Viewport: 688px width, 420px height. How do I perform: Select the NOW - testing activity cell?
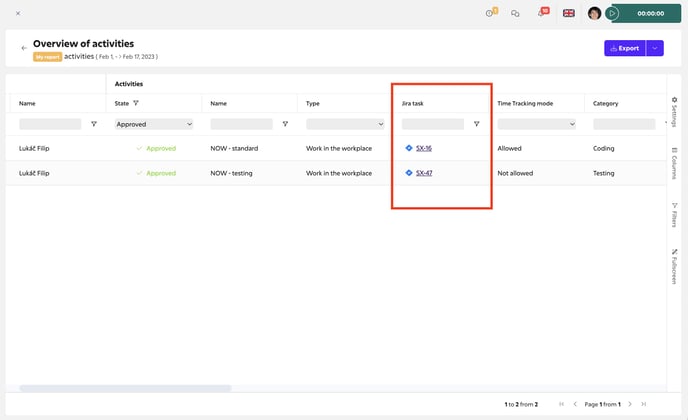pos(231,173)
